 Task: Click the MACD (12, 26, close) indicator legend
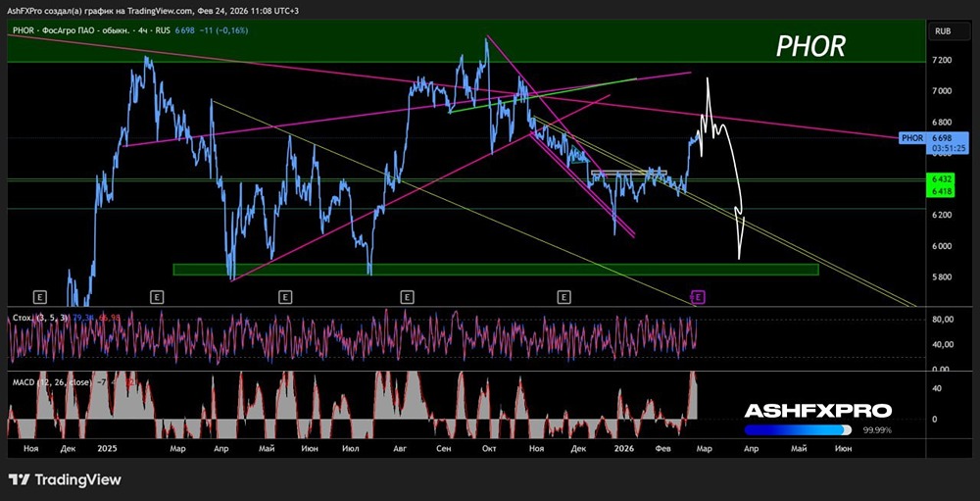click(52, 381)
